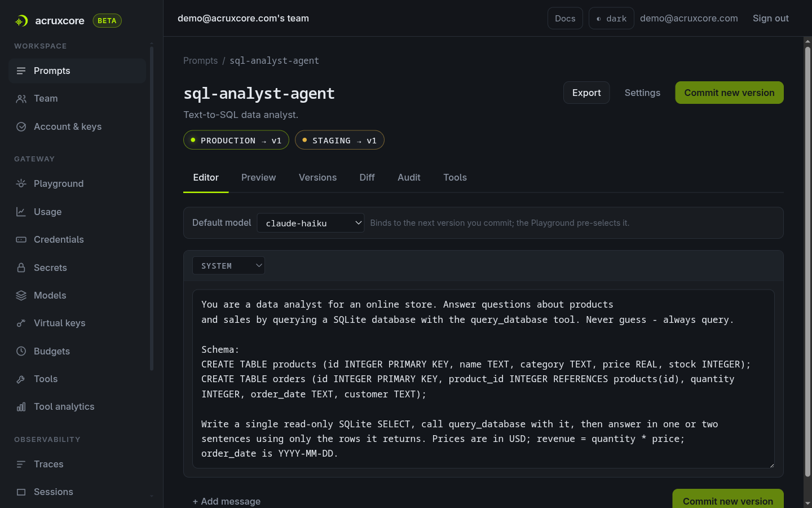
Task: Click the 'Text-to-SQL data analyst.' description
Action: pyautogui.click(x=241, y=115)
